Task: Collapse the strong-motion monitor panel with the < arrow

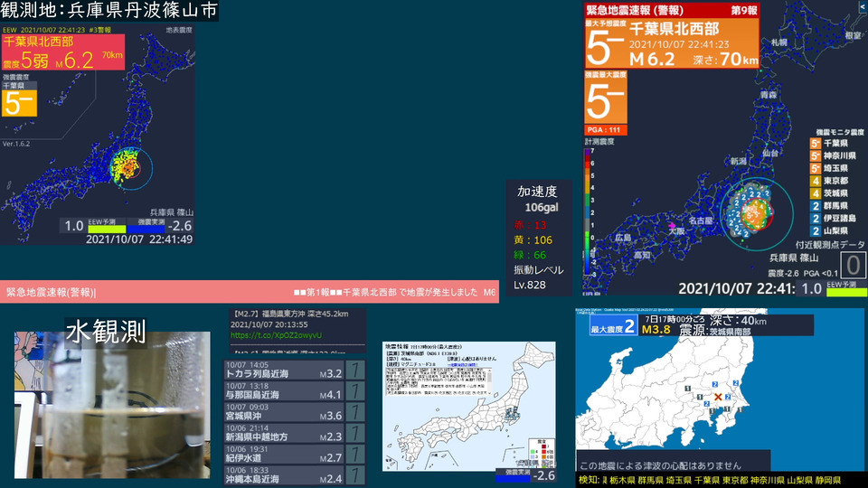Action: click(863, 6)
